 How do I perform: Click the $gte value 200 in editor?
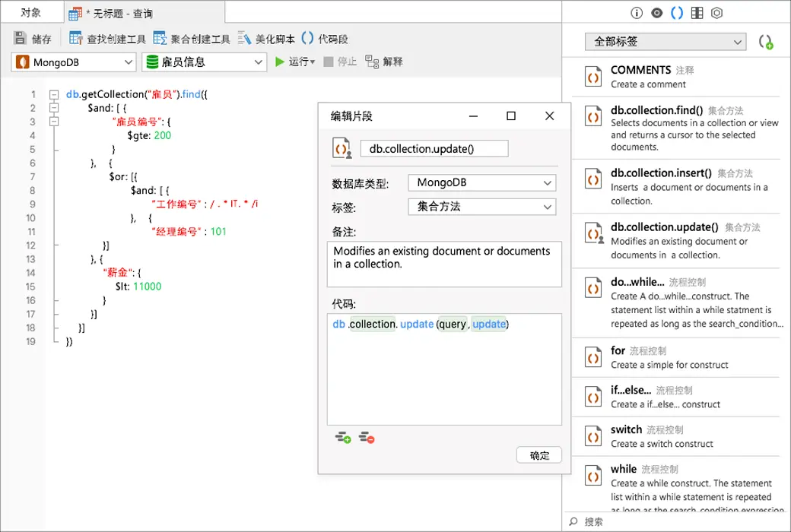(x=163, y=135)
